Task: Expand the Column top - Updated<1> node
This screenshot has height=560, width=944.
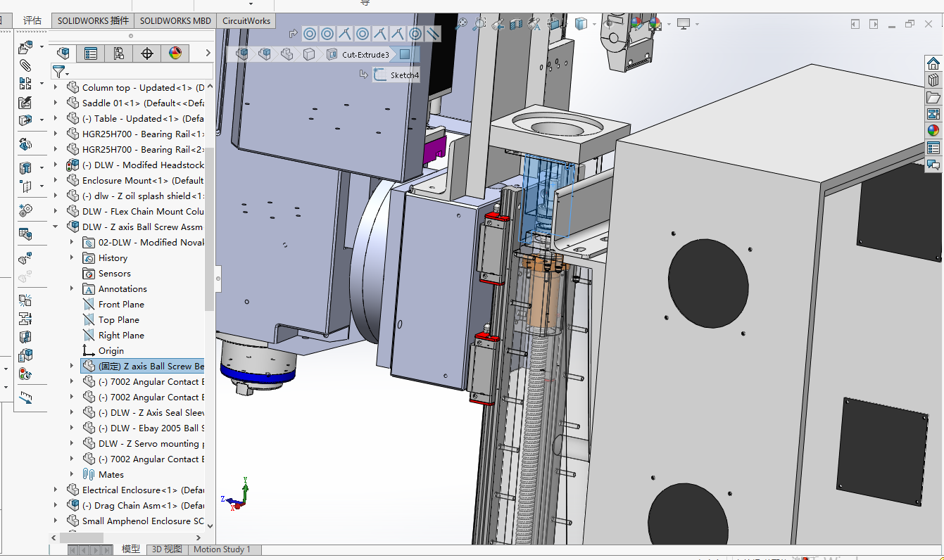Action: coord(56,87)
